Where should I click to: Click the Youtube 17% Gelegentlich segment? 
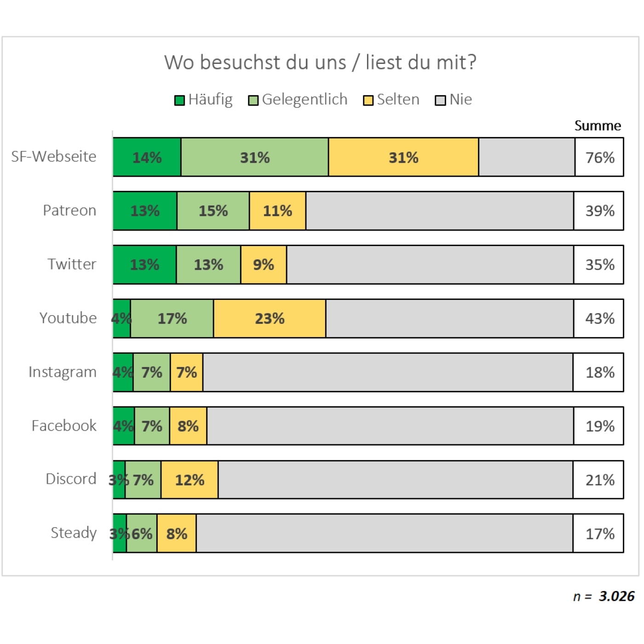[172, 318]
